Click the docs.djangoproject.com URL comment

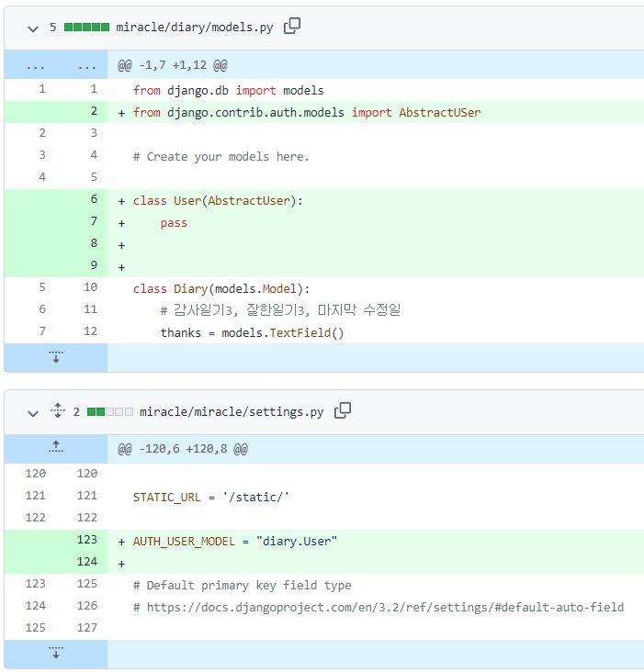[378, 608]
